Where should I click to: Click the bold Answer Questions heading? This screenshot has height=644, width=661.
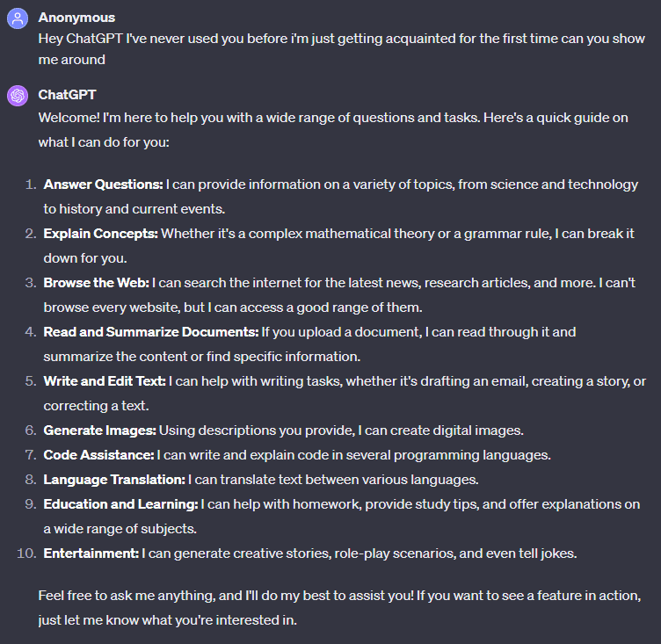coord(104,185)
